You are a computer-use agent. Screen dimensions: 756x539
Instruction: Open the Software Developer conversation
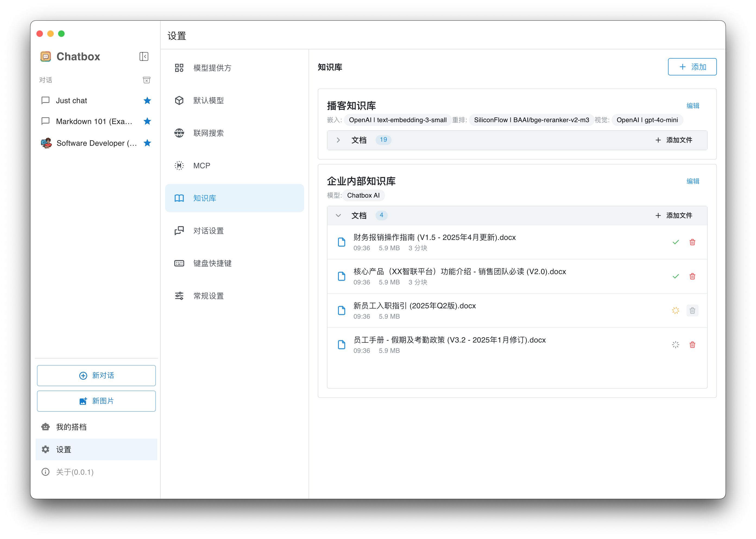point(96,143)
